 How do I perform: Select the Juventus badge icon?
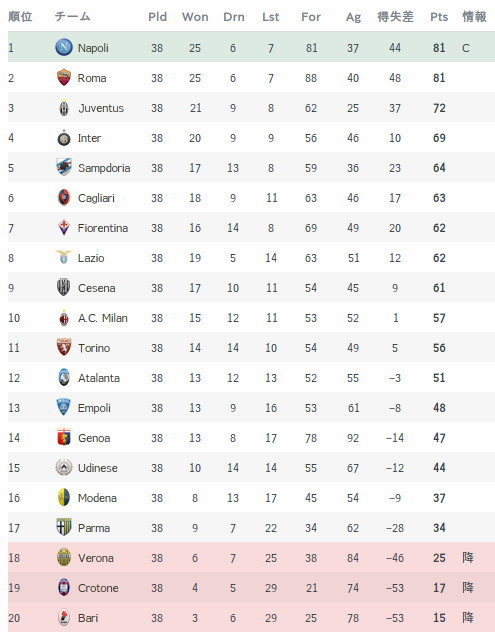pyautogui.click(x=64, y=108)
